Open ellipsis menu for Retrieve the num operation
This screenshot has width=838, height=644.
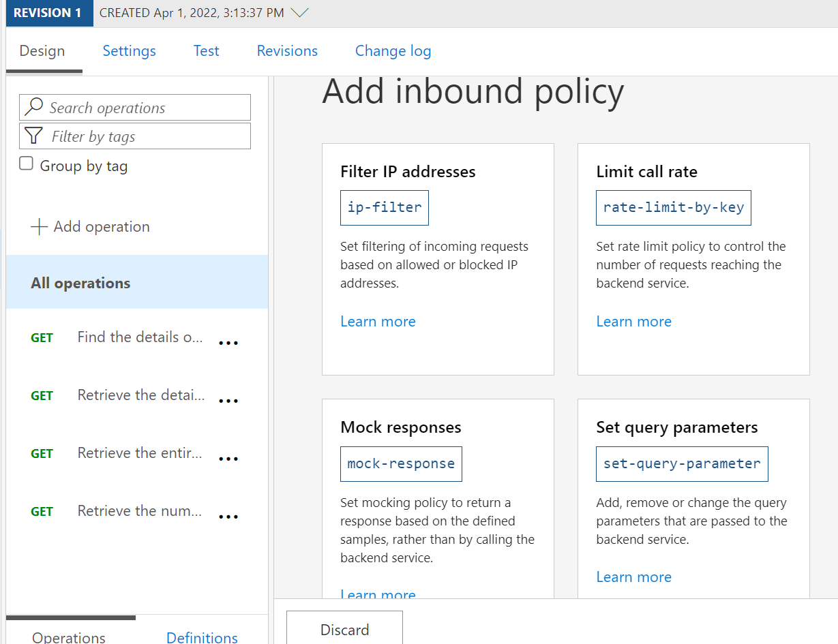(x=228, y=517)
